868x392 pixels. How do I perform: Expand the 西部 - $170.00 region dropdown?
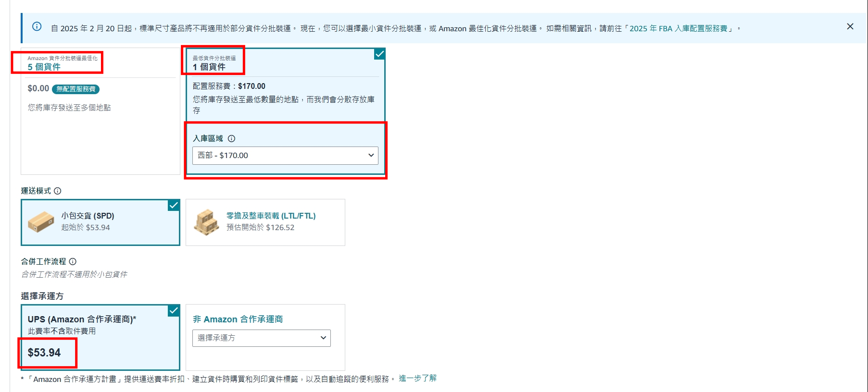pyautogui.click(x=285, y=155)
